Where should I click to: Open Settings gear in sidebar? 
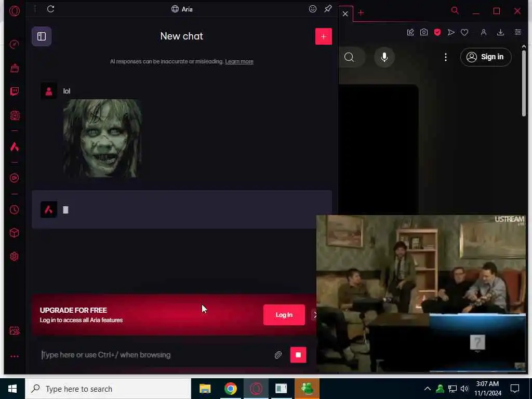pos(15,257)
